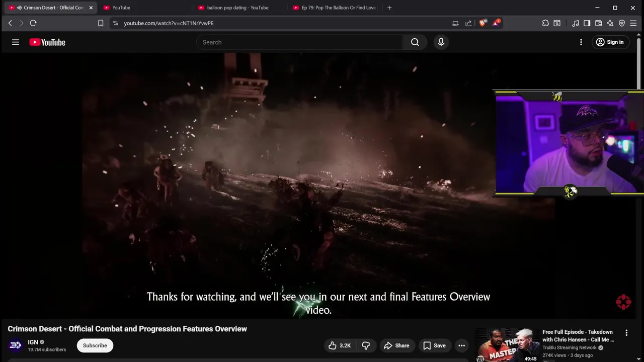The image size is (644, 362).
Task: Open a new browser tab
Action: pyautogui.click(x=389, y=8)
